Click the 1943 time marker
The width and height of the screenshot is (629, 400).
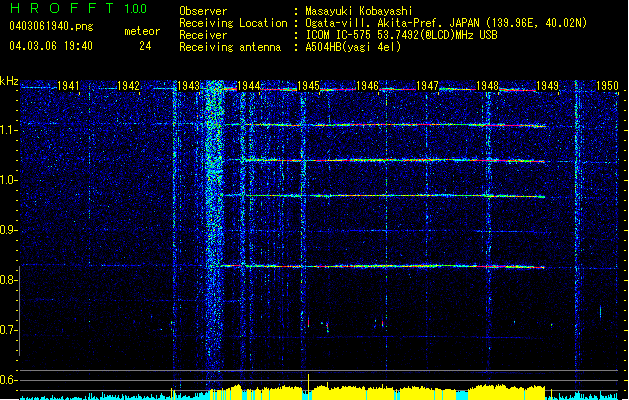pos(189,85)
